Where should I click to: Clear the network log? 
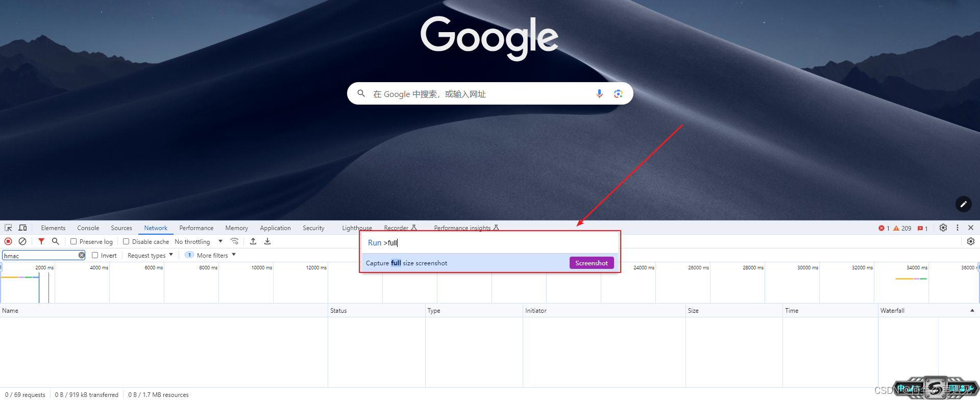click(22, 241)
